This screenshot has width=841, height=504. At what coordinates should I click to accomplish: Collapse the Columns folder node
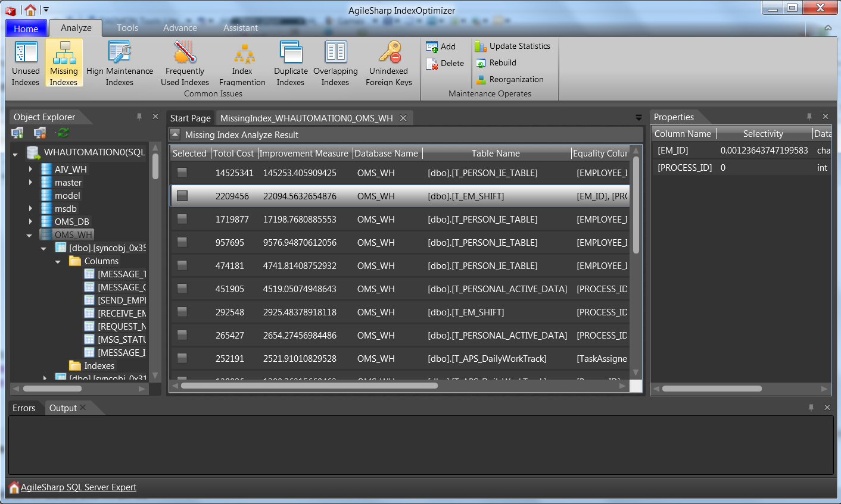click(58, 262)
